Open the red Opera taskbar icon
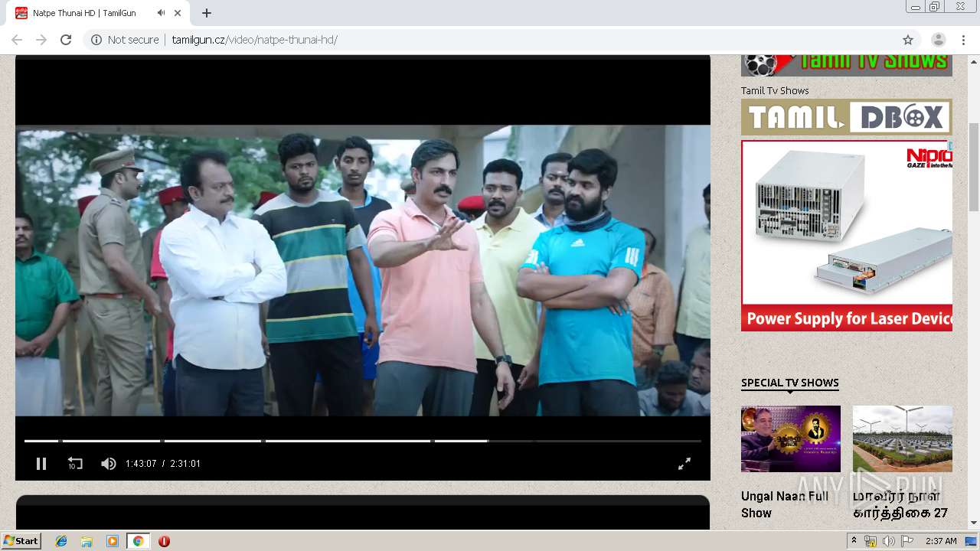The width and height of the screenshot is (980, 551). [164, 541]
